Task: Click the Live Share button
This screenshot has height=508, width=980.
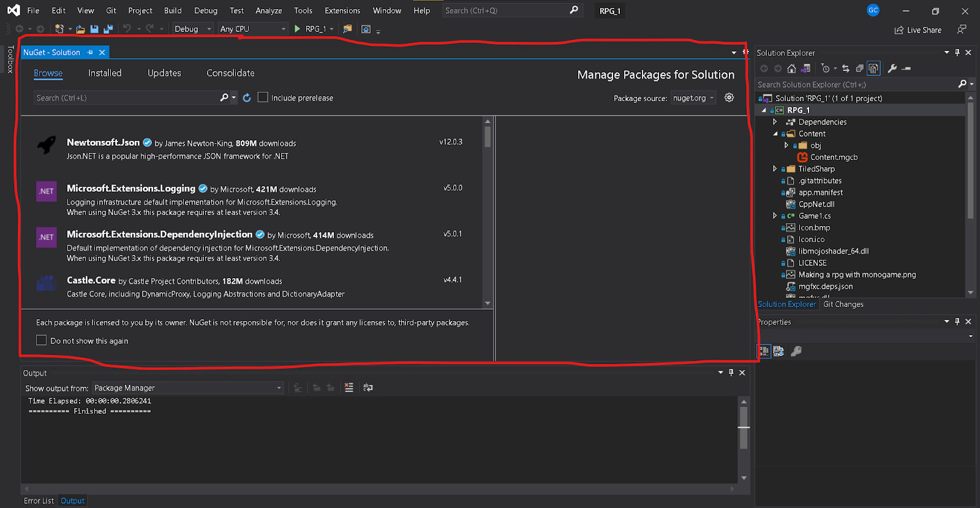Action: (918, 29)
